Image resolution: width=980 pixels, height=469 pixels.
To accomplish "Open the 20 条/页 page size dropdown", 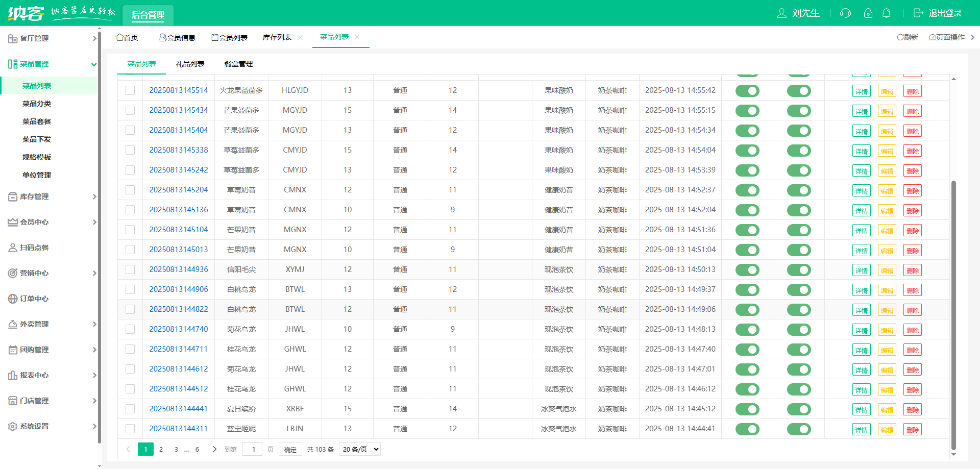I will 360,449.
